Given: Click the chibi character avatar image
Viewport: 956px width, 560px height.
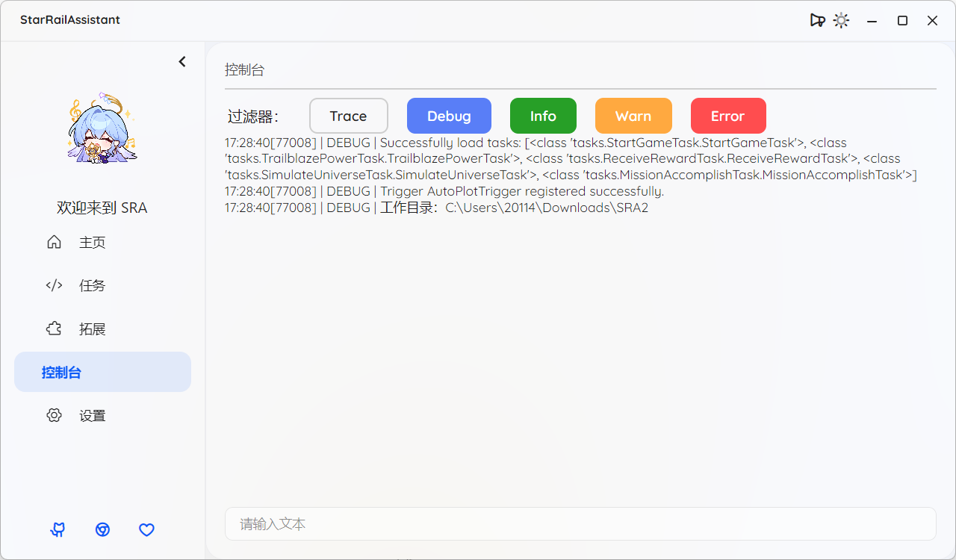Looking at the screenshot, I should tap(102, 130).
